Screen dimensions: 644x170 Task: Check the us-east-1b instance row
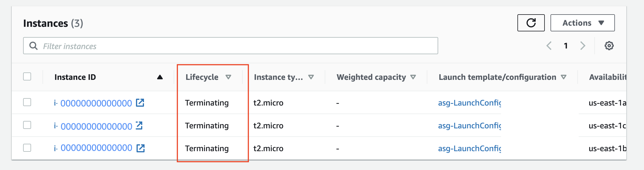click(27, 148)
